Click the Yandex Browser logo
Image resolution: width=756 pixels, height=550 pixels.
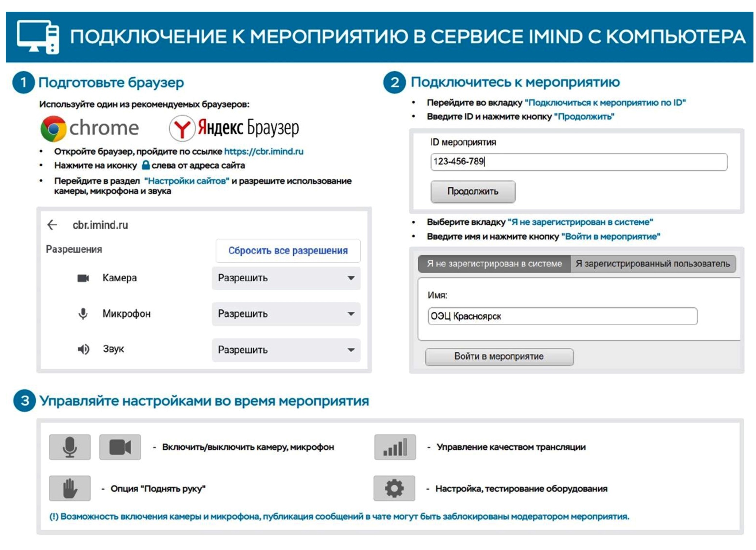point(234,128)
